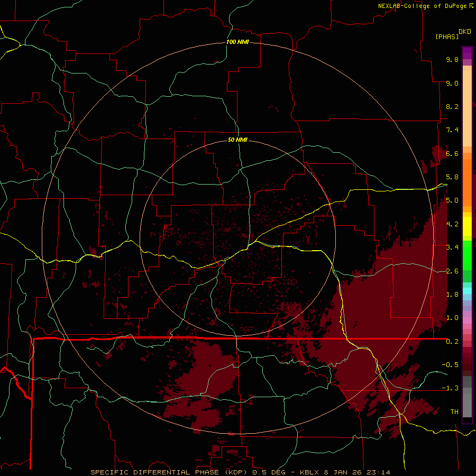
Task: Click the 6.6 scale value
Action: (x=452, y=153)
